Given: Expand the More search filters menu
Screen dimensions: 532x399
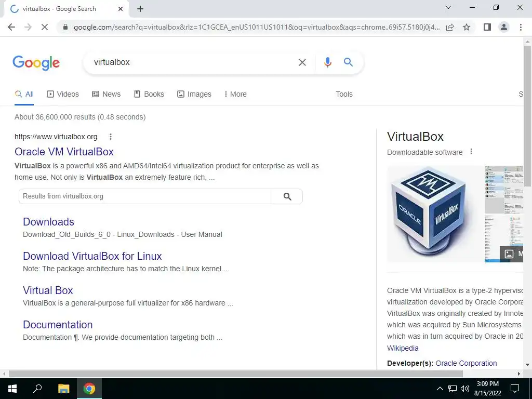Looking at the screenshot, I should pyautogui.click(x=235, y=94).
